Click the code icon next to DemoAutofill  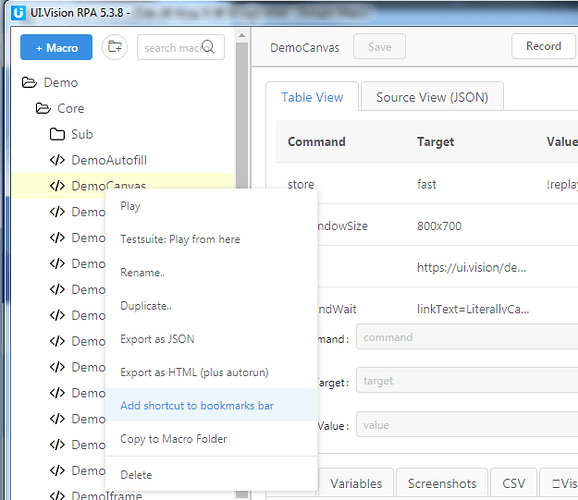57,160
